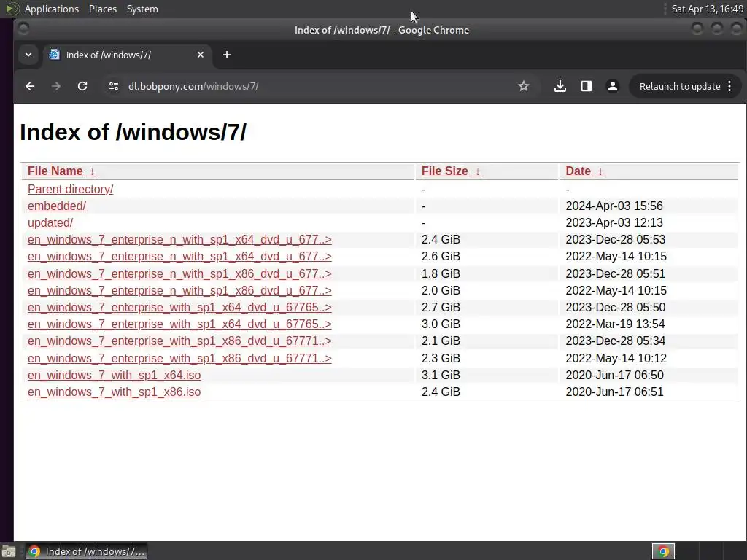Screen dimensions: 747x560
Task: Download enterprise x64 file sized 2.7 GiB
Action: click(179, 307)
